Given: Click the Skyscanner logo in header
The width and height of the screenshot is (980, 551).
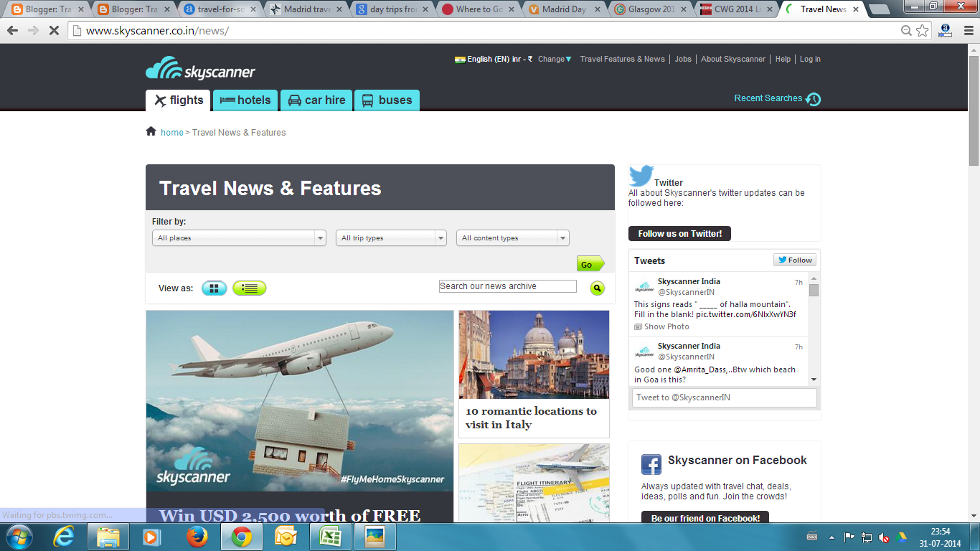Looking at the screenshot, I should (x=200, y=69).
